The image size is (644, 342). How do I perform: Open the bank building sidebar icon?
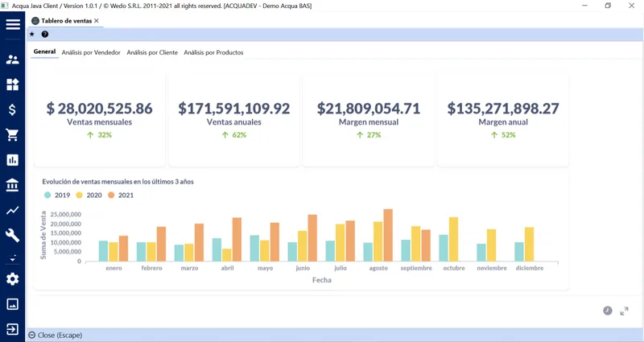tap(13, 185)
